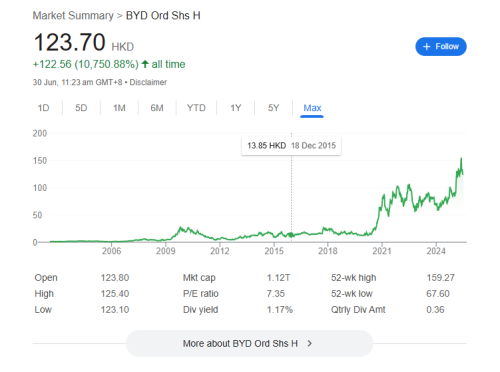Click the 13.85 HKD tooltip box
The width and height of the screenshot is (500, 372).
click(291, 146)
